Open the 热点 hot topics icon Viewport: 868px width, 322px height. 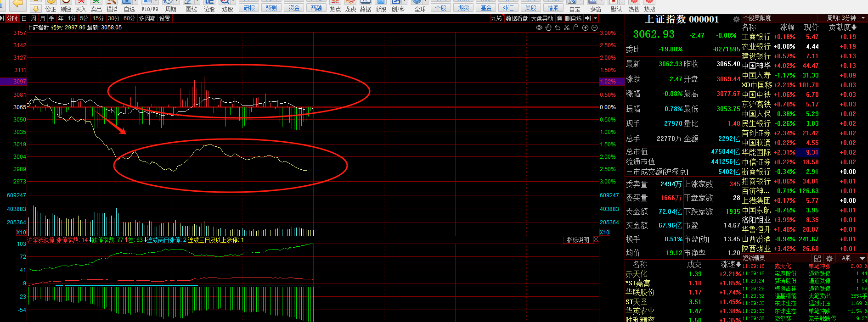(335, 6)
